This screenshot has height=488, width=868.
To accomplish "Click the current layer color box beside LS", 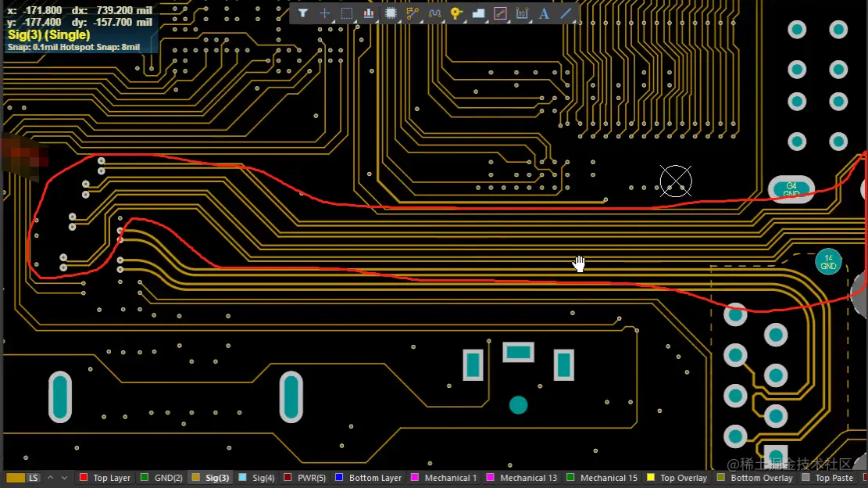I will [x=15, y=478].
